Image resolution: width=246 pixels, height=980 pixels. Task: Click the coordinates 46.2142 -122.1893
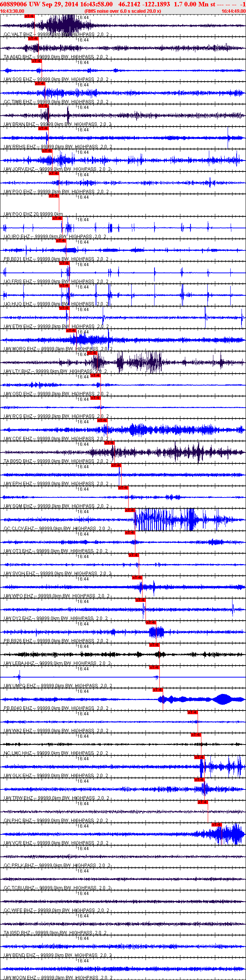[144, 4]
